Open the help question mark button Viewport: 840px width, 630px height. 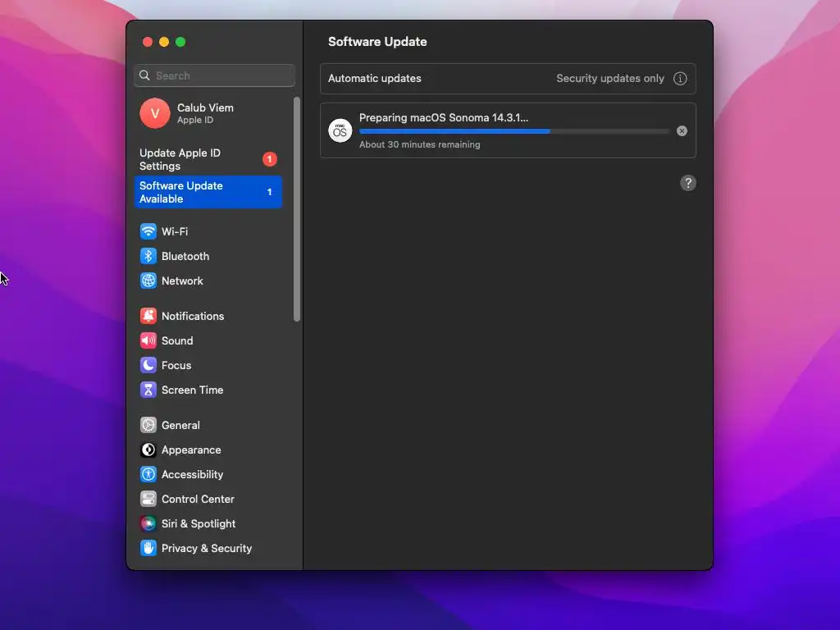point(688,183)
